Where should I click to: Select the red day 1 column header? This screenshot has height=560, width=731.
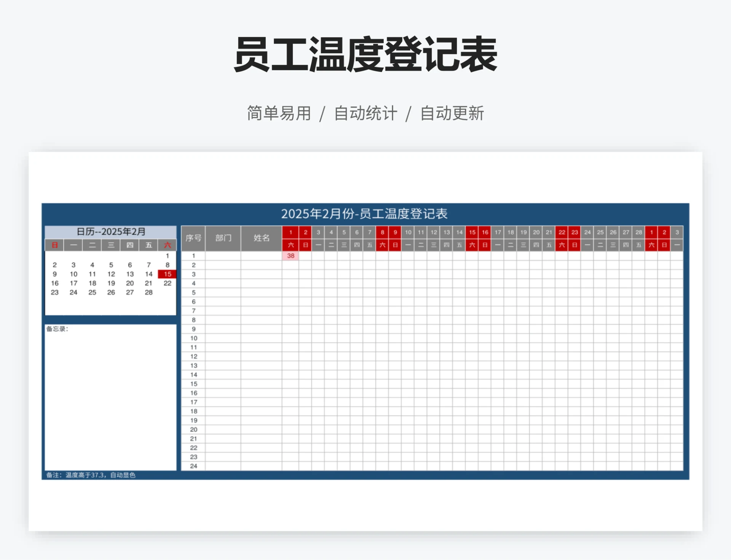pyautogui.click(x=290, y=232)
